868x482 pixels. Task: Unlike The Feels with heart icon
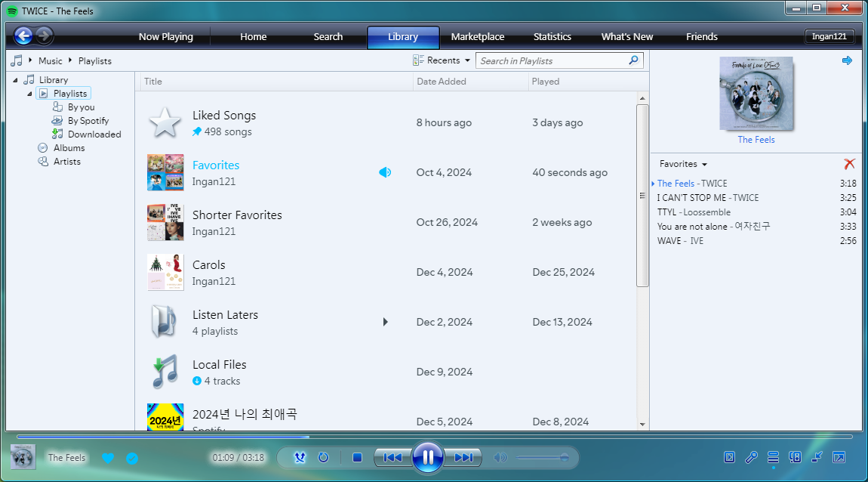(108, 458)
